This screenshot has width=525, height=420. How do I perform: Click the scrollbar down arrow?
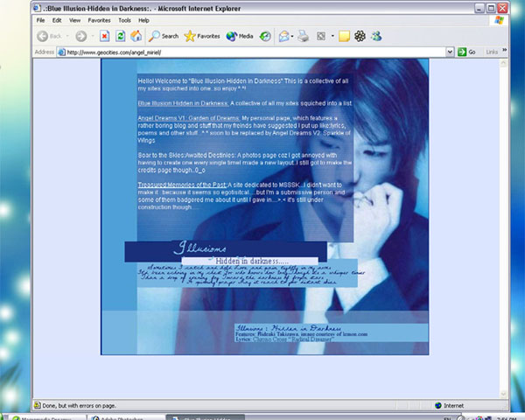click(503, 395)
